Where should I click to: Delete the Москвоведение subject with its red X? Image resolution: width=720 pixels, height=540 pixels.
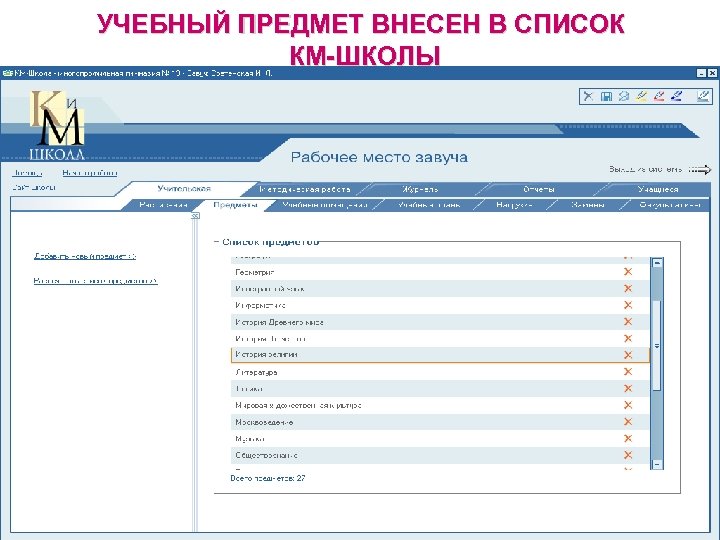[628, 422]
